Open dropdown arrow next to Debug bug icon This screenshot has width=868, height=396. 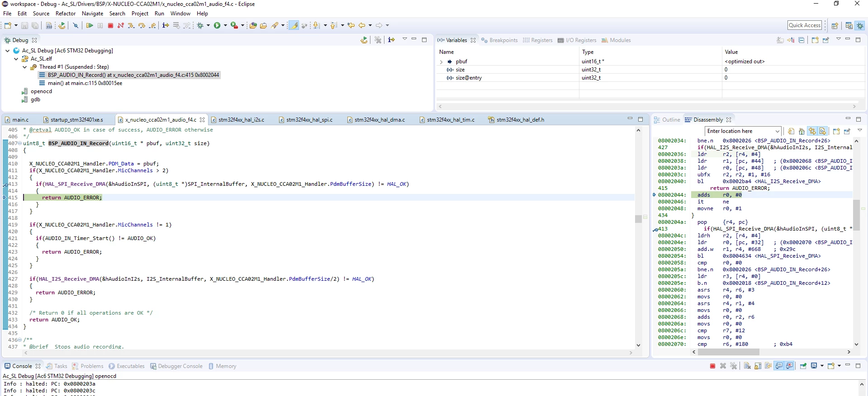tap(208, 25)
